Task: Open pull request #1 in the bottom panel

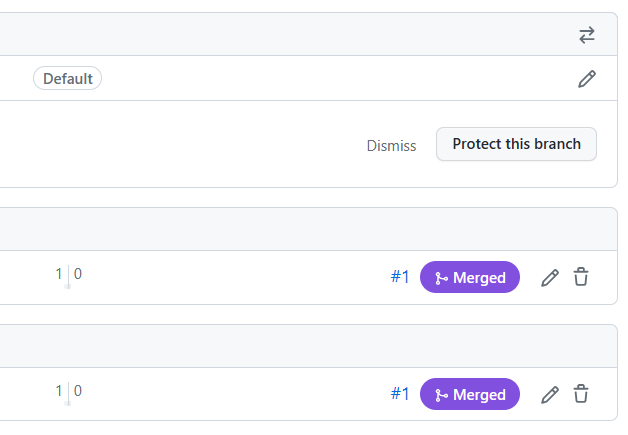Action: [400, 395]
